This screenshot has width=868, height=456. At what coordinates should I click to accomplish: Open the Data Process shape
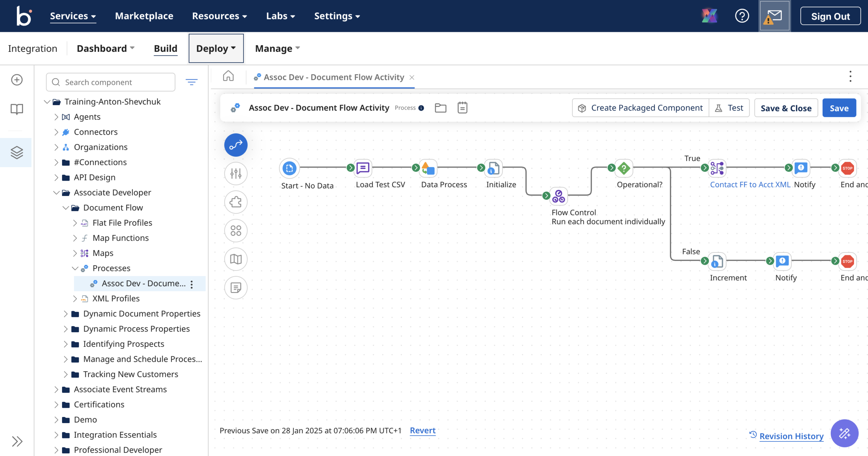click(x=428, y=168)
